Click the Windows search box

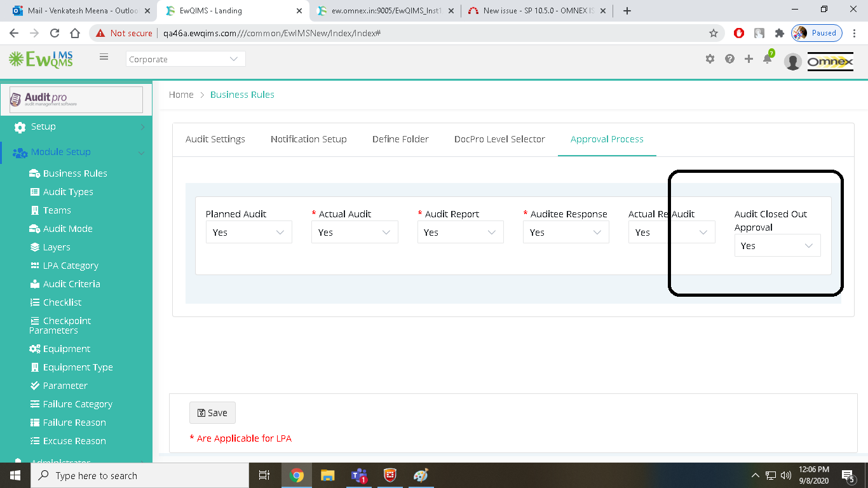tap(140, 475)
